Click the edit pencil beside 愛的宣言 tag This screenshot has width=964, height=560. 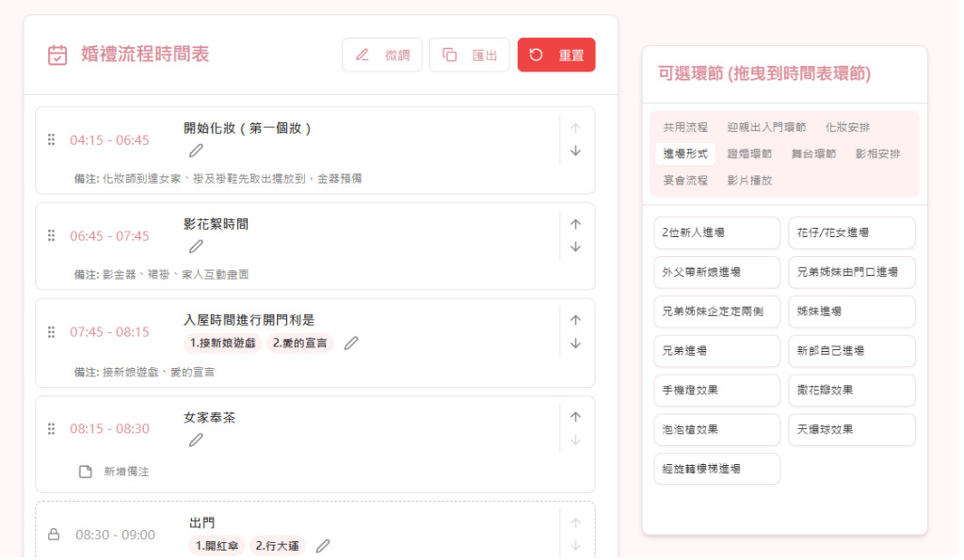tap(350, 344)
